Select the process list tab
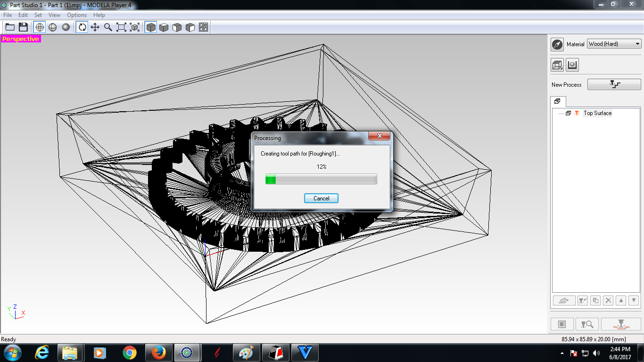 (x=558, y=101)
